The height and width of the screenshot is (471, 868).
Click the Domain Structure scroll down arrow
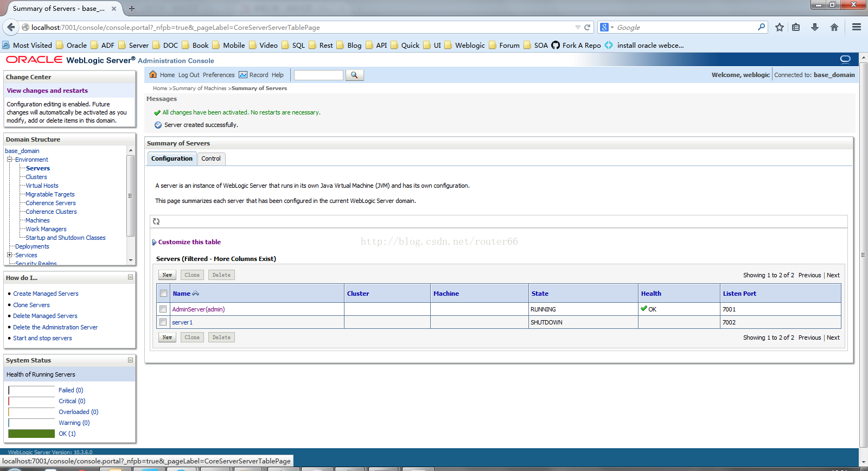131,260
